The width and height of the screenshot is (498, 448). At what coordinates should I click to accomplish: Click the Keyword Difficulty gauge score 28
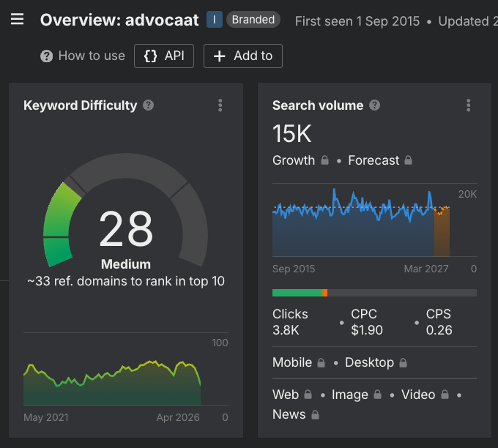coord(126,229)
